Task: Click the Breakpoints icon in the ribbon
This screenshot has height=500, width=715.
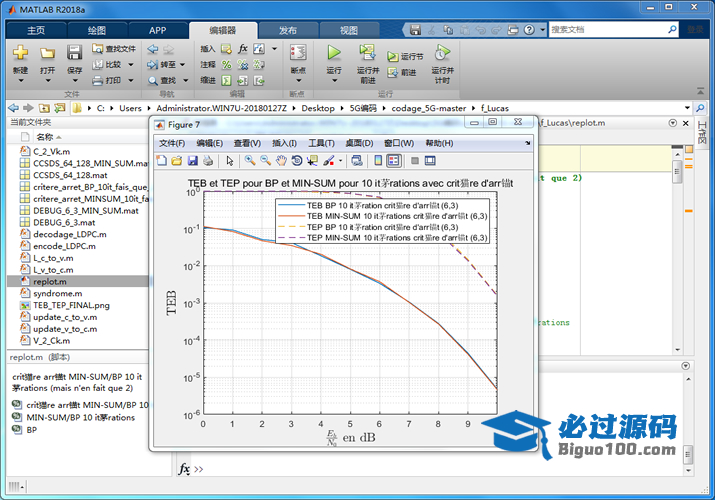Action: pyautogui.click(x=297, y=58)
